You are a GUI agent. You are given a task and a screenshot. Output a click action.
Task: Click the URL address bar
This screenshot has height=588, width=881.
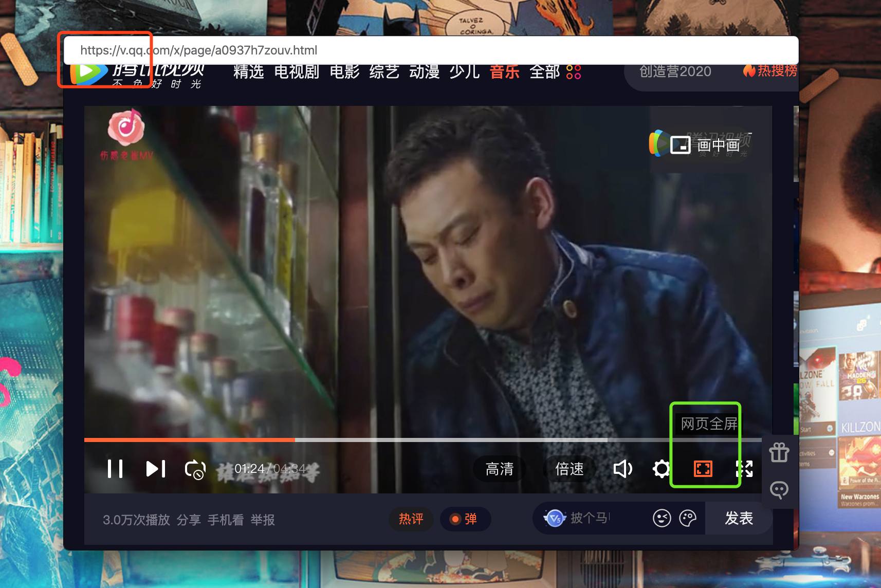click(431, 50)
